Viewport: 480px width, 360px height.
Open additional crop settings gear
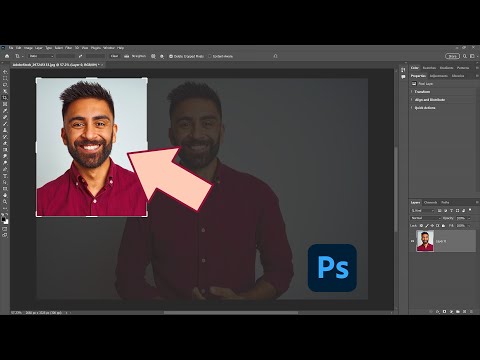click(x=162, y=56)
